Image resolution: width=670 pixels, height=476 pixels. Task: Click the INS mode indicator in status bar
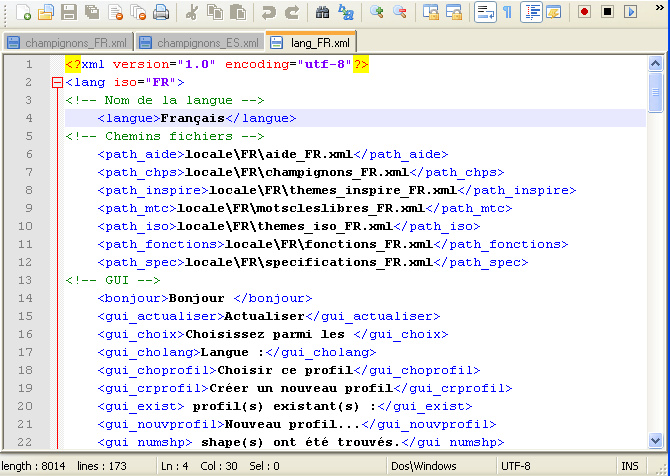pos(629,466)
